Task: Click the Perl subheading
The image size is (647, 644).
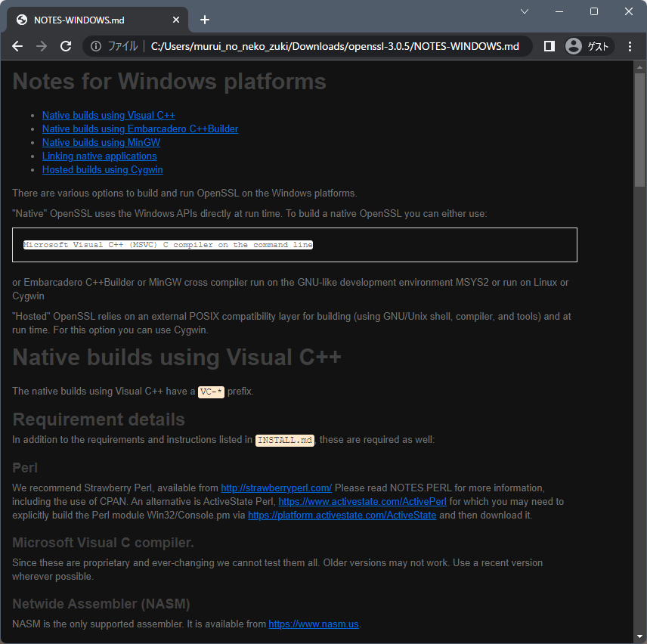Action: [x=25, y=468]
